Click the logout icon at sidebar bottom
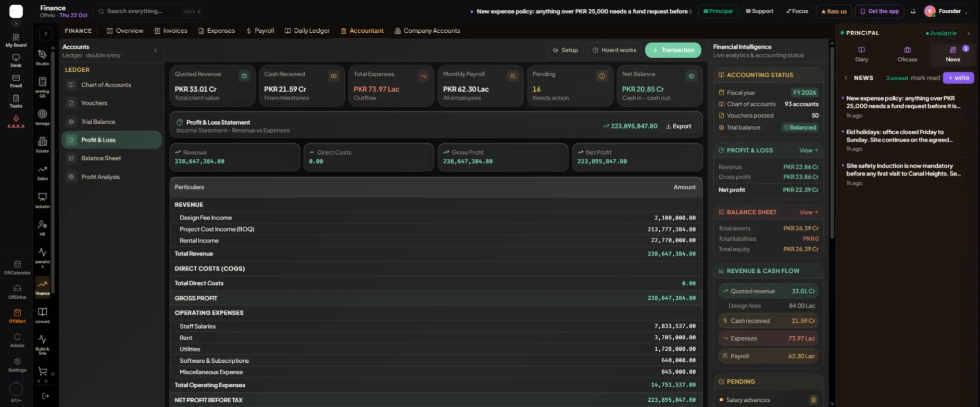Viewport: 980px width, 407px height. coord(45,396)
